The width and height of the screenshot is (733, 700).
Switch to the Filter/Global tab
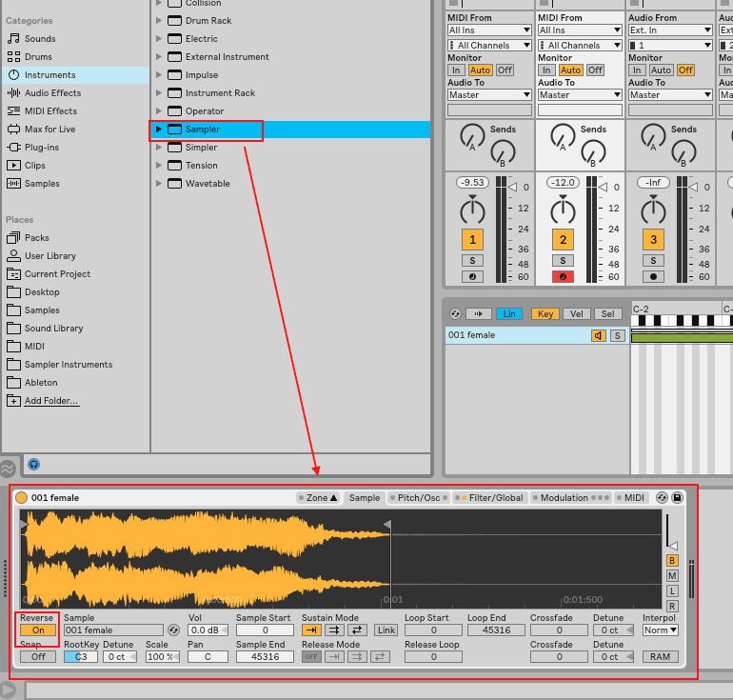tap(494, 497)
